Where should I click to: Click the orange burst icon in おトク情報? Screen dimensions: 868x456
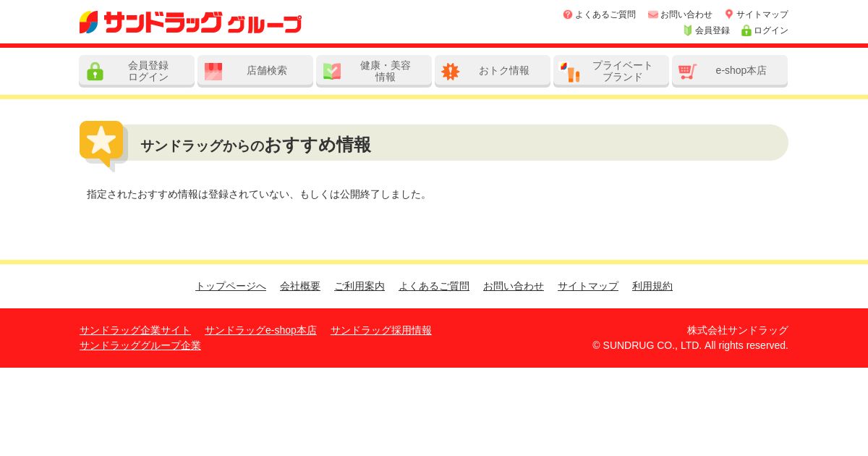point(451,71)
